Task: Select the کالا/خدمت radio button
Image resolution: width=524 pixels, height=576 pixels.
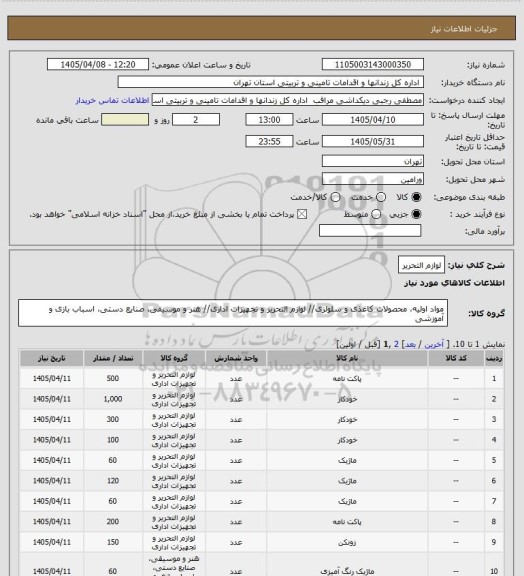Action: tap(335, 197)
